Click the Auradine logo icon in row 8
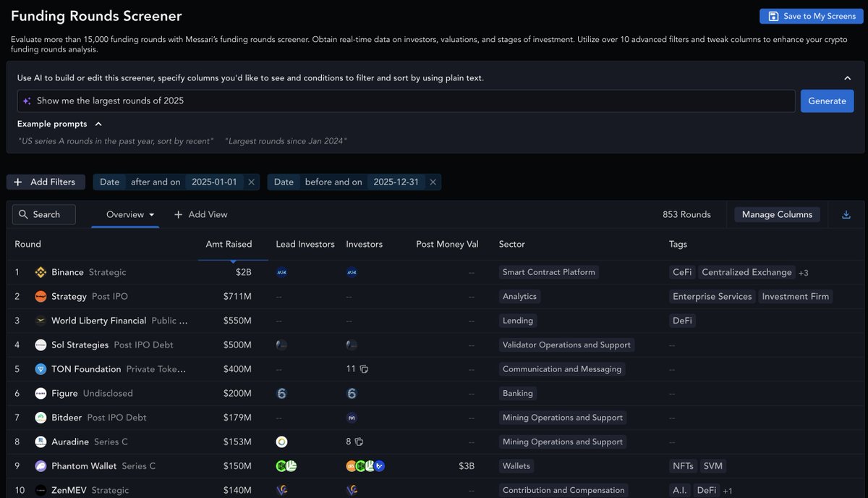This screenshot has height=498, width=868. pyautogui.click(x=41, y=442)
